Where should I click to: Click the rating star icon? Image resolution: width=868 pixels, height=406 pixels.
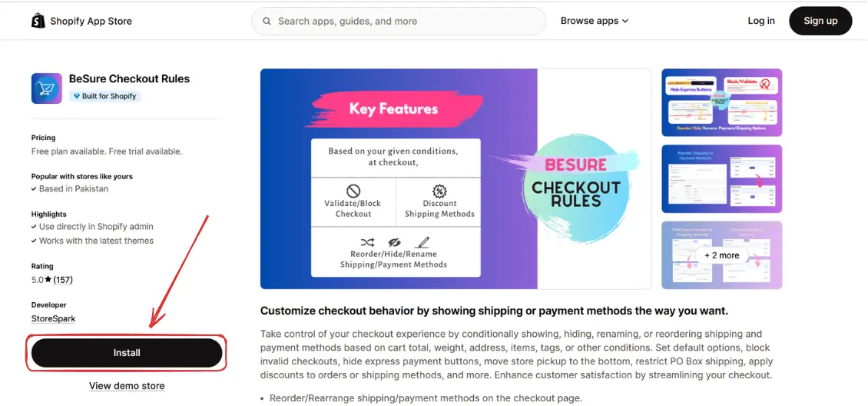tap(48, 280)
